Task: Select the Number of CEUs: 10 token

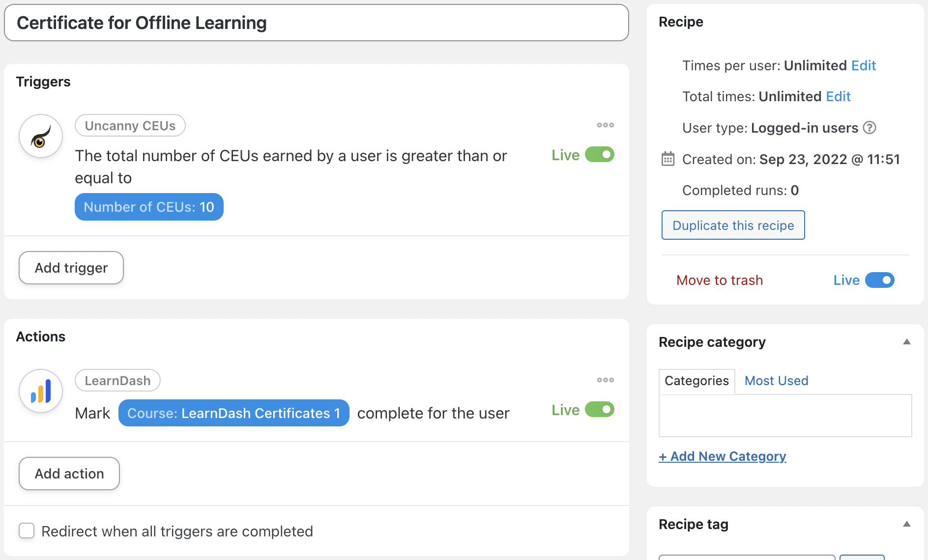Action: tap(149, 207)
